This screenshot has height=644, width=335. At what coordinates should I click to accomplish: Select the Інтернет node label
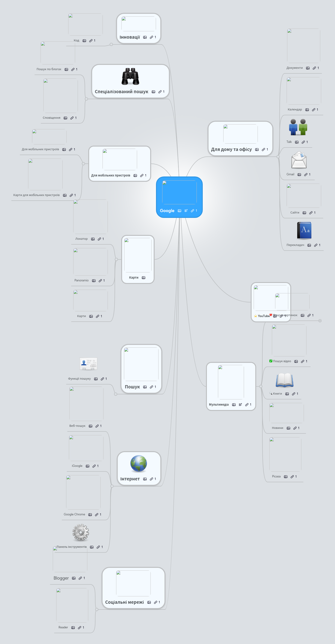point(130,479)
